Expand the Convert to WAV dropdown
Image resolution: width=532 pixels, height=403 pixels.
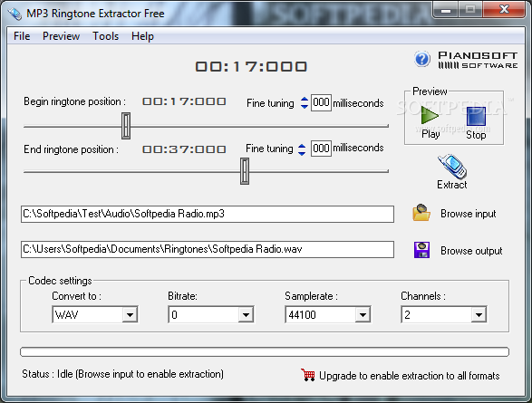[x=130, y=315]
